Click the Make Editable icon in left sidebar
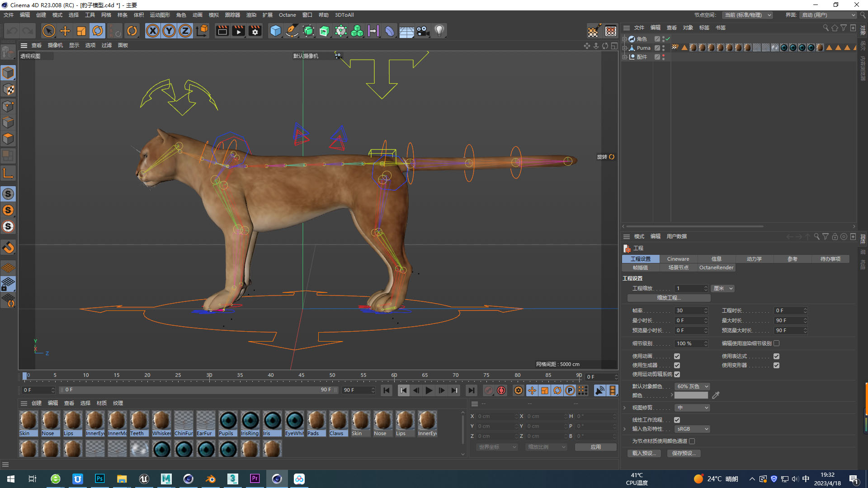Screen dimensions: 868x488 [x=8, y=53]
